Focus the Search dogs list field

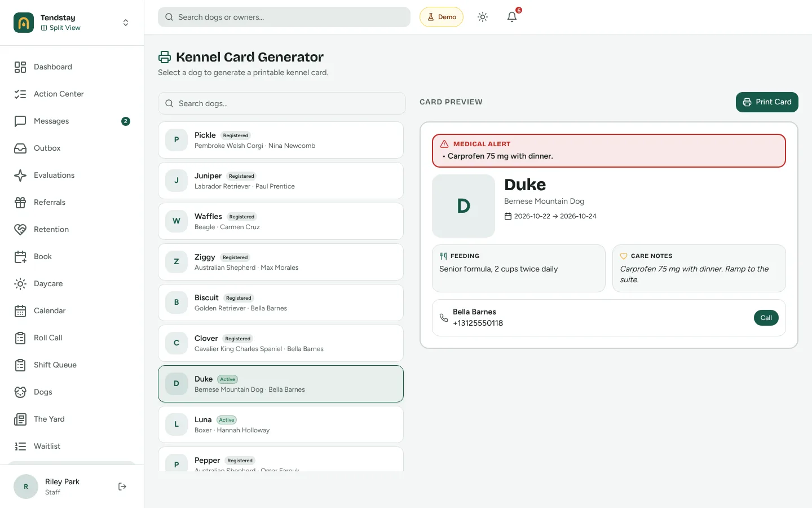282,103
